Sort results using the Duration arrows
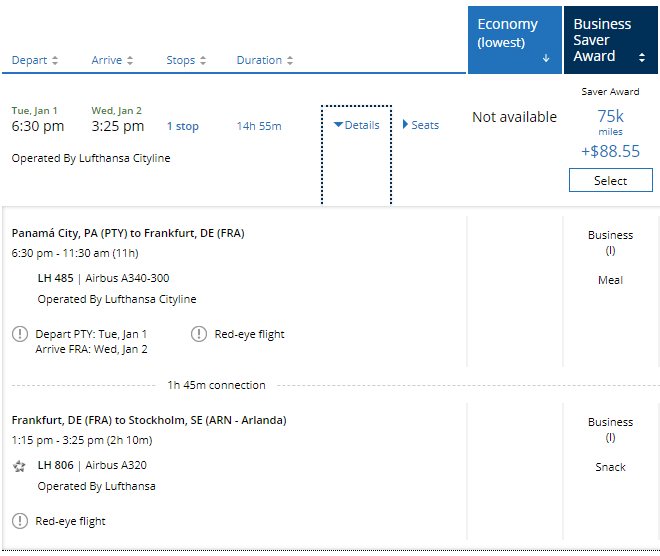This screenshot has width=660, height=556. (290, 61)
